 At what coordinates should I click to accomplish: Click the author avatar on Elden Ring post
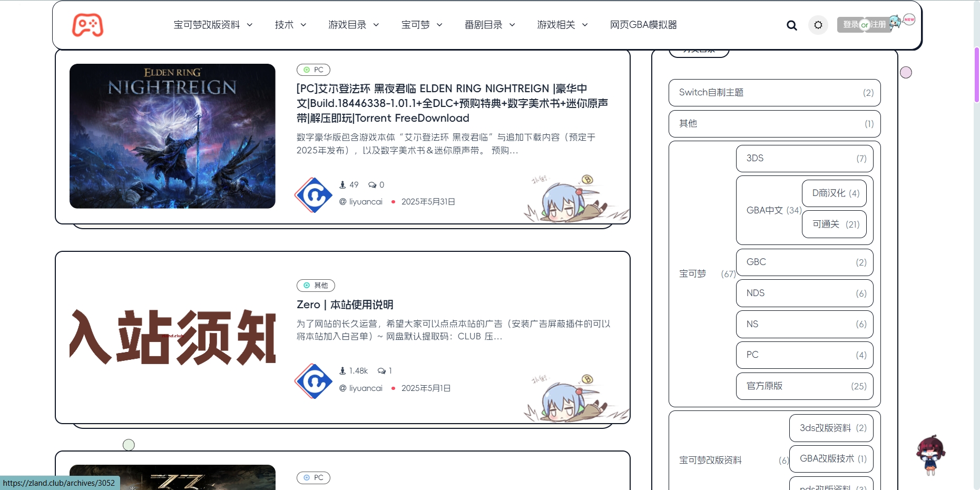pos(313,195)
